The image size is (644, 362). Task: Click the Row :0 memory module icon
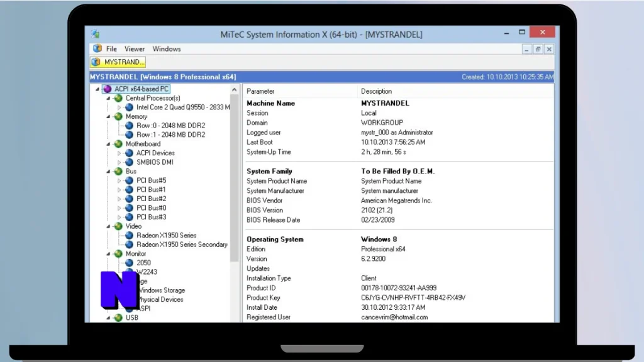129,126
